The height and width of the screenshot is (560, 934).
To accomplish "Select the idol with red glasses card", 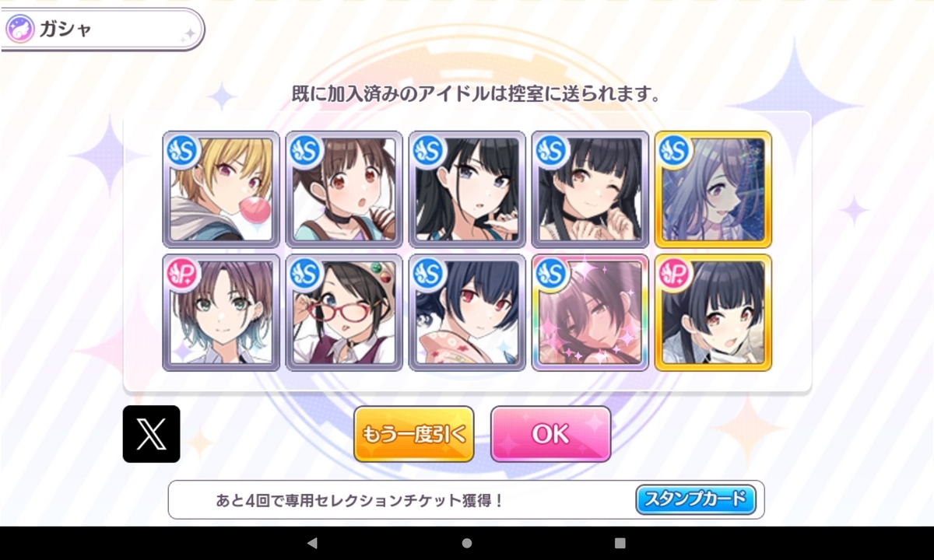I will coord(344,312).
